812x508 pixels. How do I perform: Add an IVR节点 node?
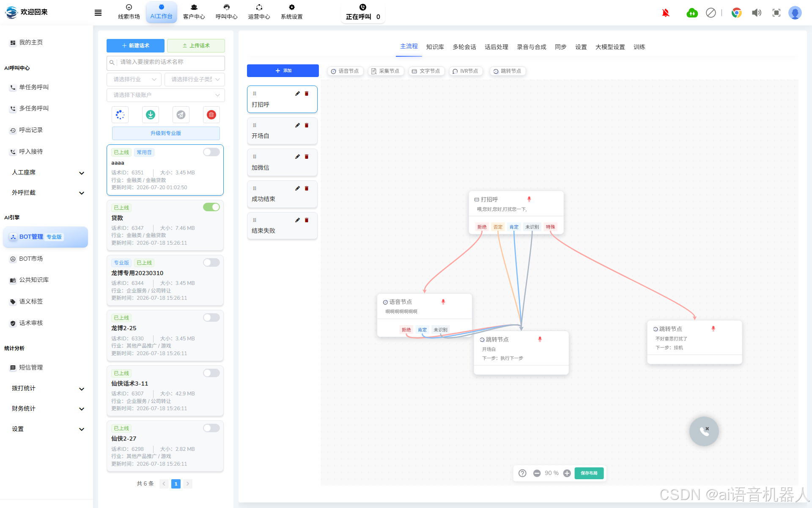(466, 71)
